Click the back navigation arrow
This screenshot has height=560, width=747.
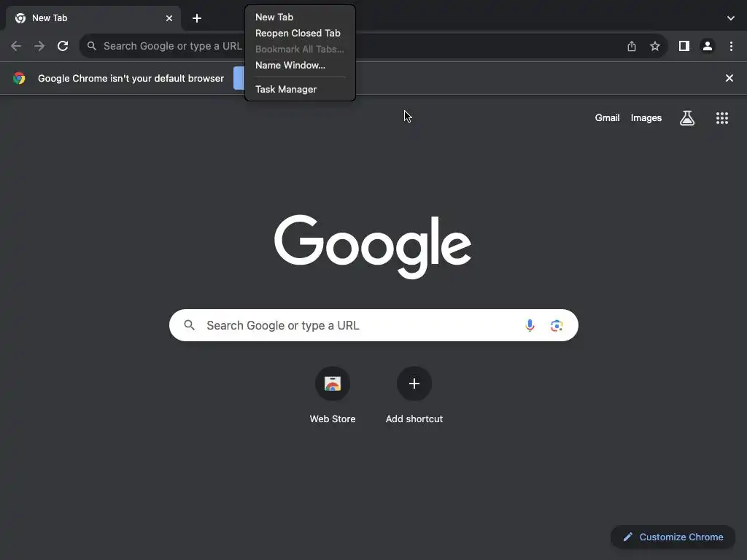pos(16,46)
